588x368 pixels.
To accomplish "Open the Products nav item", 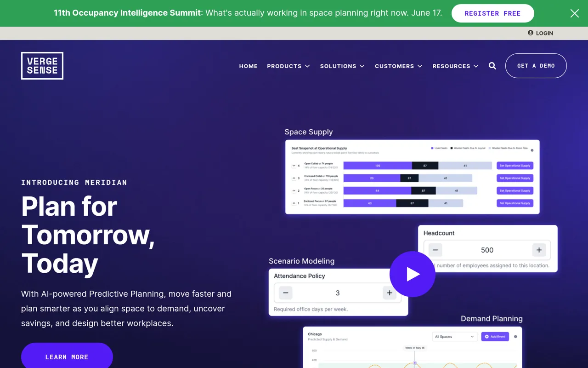I will pyautogui.click(x=284, y=66).
